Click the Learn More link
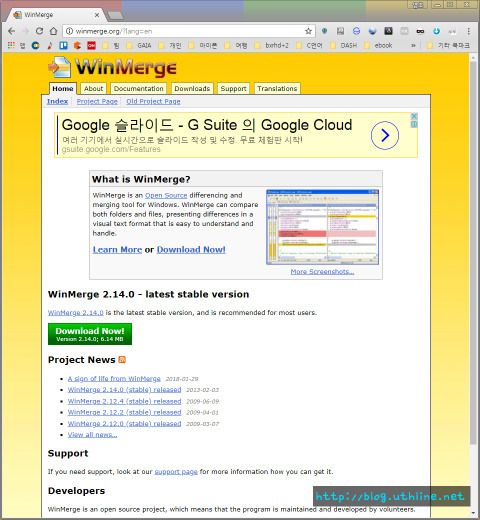 point(117,250)
